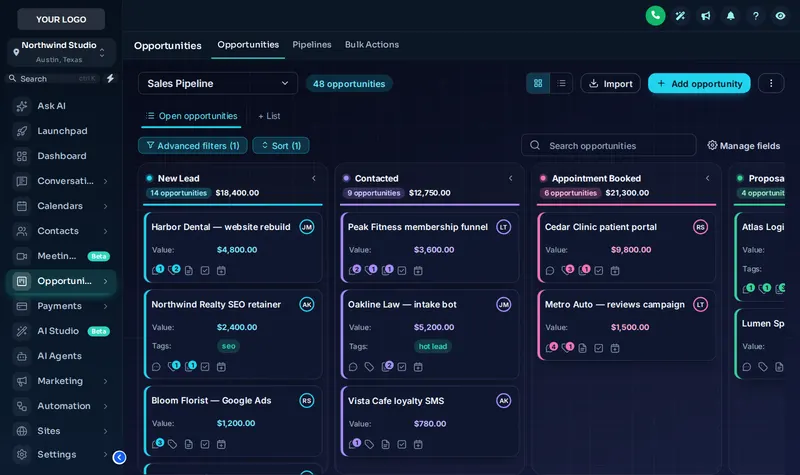Click the Add opportunity button
Viewport: 800px width, 475px height.
[x=699, y=84]
